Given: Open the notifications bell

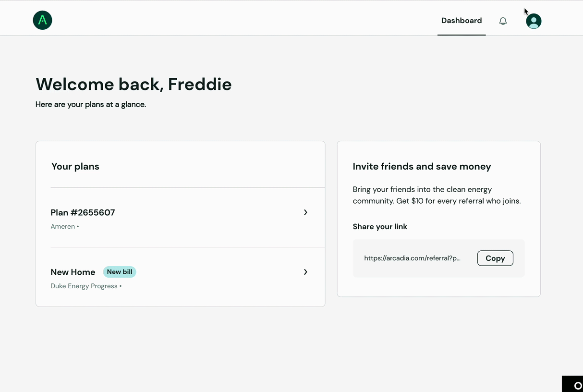Looking at the screenshot, I should pos(503,21).
